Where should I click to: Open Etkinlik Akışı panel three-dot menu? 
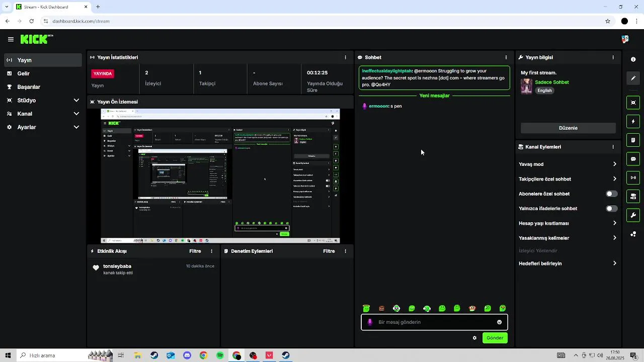pyautogui.click(x=211, y=251)
